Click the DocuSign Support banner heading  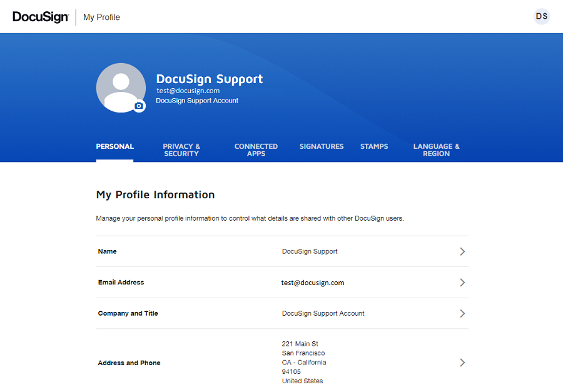[x=210, y=79]
